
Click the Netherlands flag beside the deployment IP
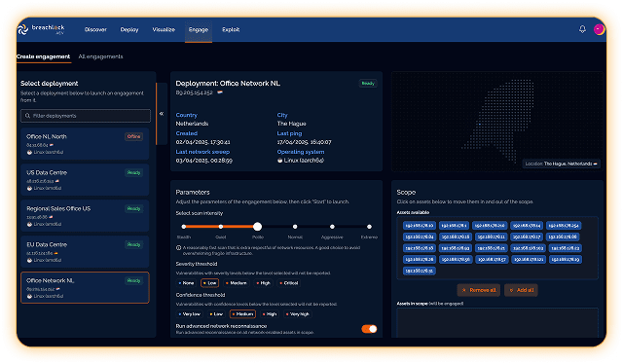220,92
